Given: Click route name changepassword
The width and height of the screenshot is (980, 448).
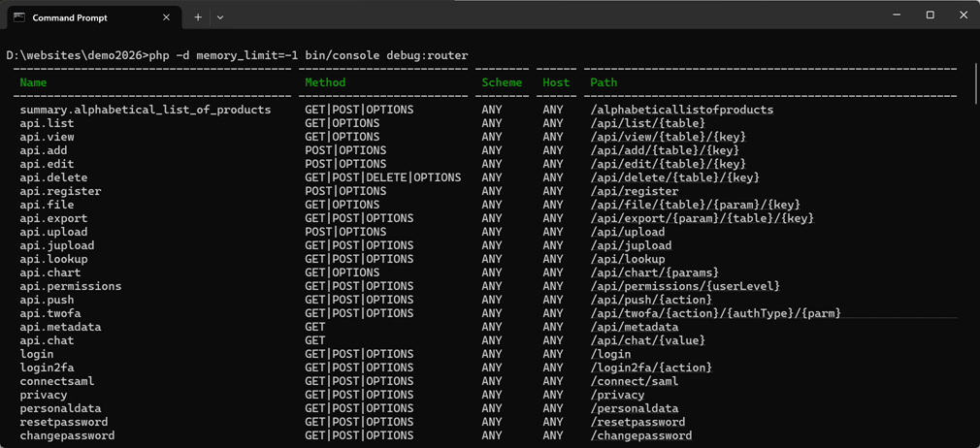Looking at the screenshot, I should tap(68, 435).
